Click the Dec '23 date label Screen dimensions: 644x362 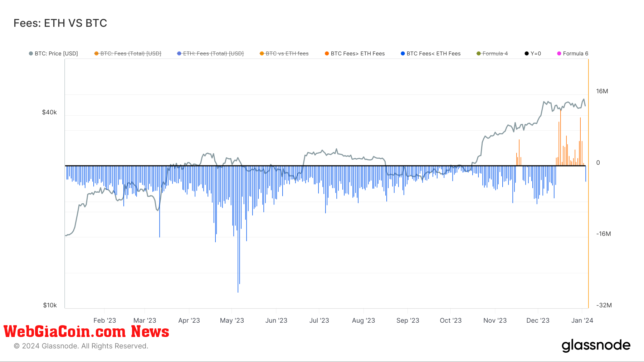coord(538,321)
